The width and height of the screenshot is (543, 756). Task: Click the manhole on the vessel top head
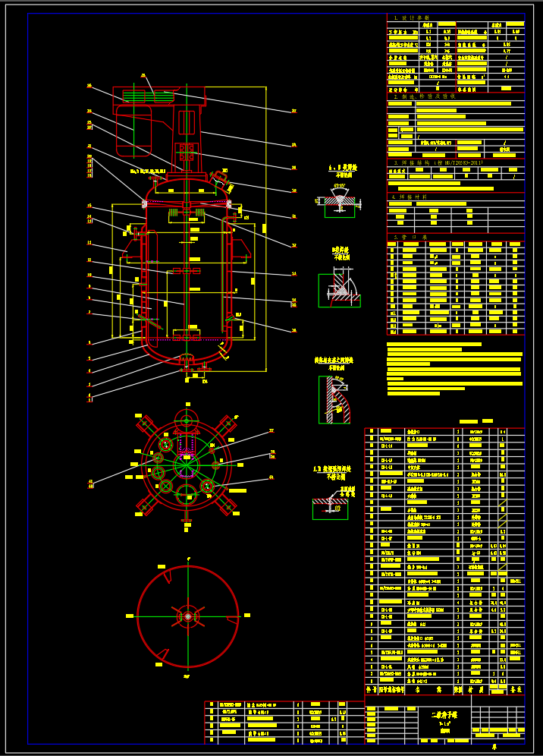coord(218,179)
